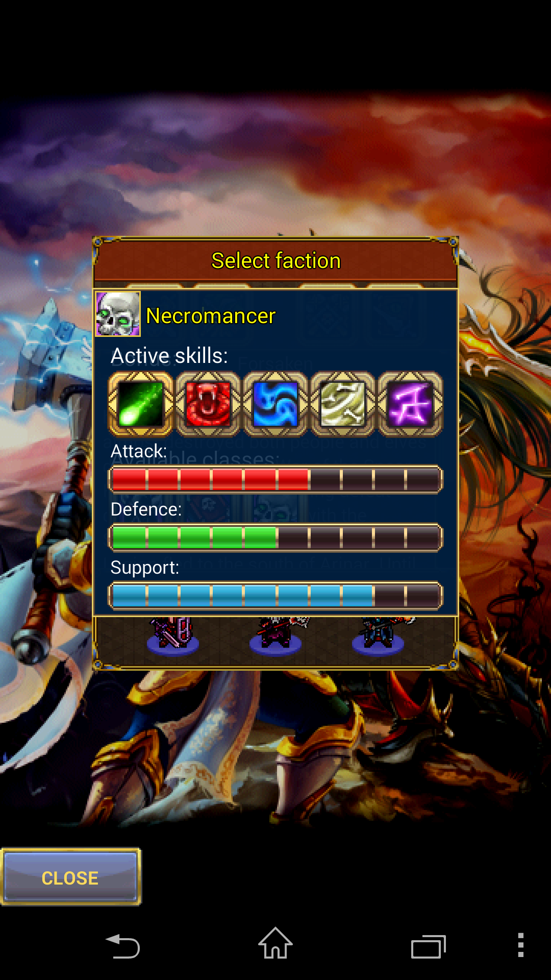Click the Select faction title bar

coord(275,260)
